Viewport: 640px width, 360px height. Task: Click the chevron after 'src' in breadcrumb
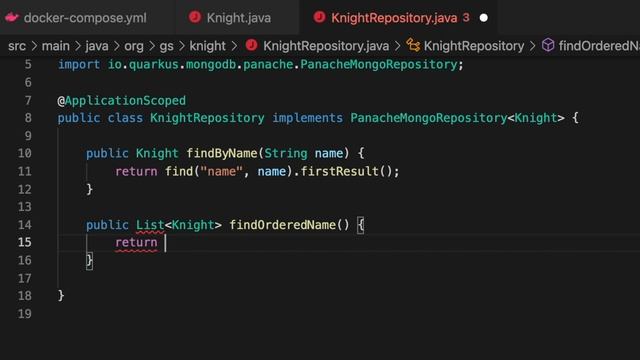click(x=34, y=46)
